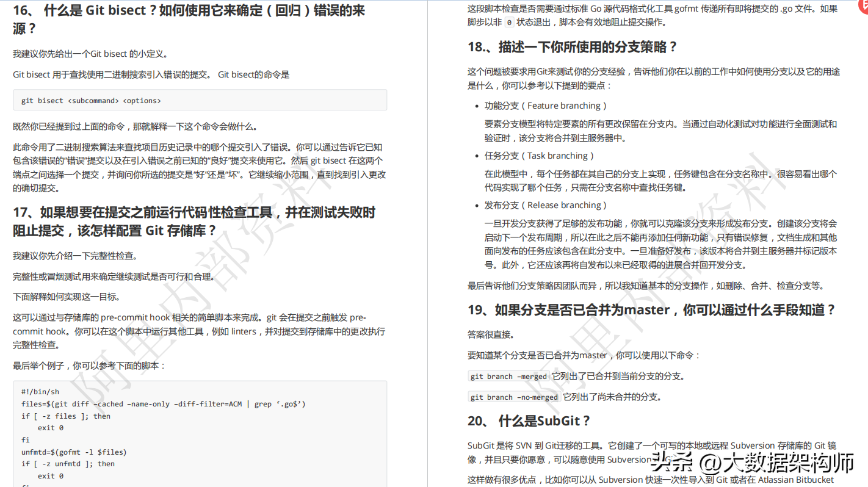Click the heading "16、什么是 Git bisect"
The height and width of the screenshot is (487, 868).
(189, 19)
